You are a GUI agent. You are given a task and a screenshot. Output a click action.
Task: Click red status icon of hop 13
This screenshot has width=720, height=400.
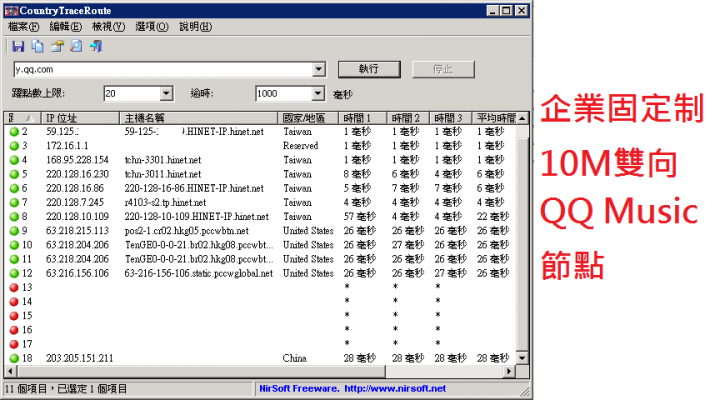point(14,287)
